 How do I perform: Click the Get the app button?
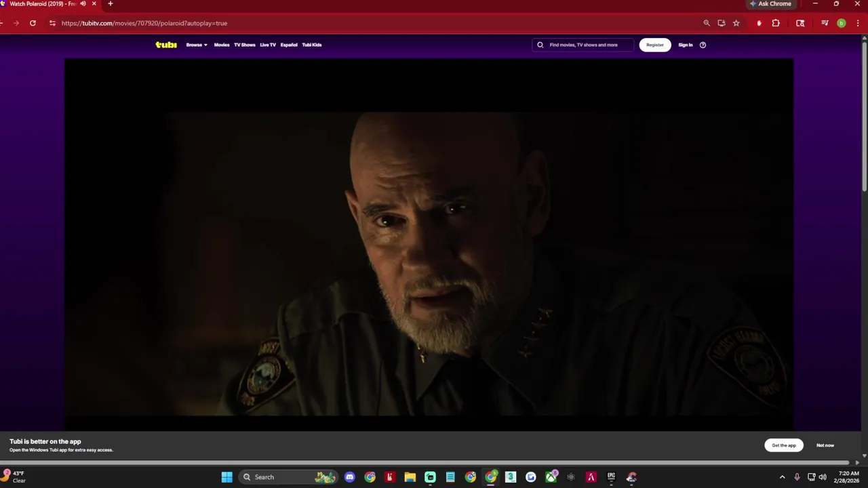[x=784, y=445]
